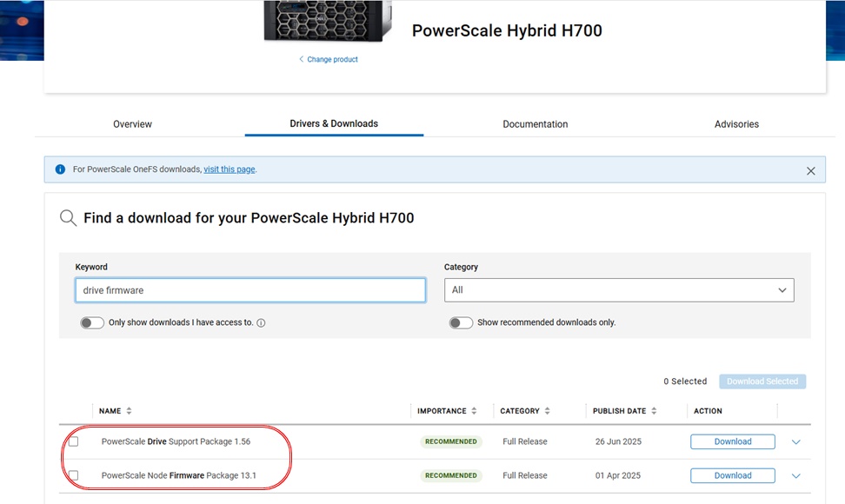Download the PowerScale Drive Support Package 1.56
845x504 pixels.
[x=733, y=441]
